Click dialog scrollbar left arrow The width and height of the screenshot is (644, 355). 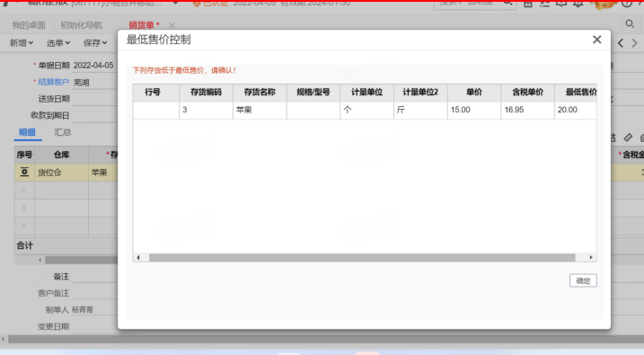tap(138, 258)
